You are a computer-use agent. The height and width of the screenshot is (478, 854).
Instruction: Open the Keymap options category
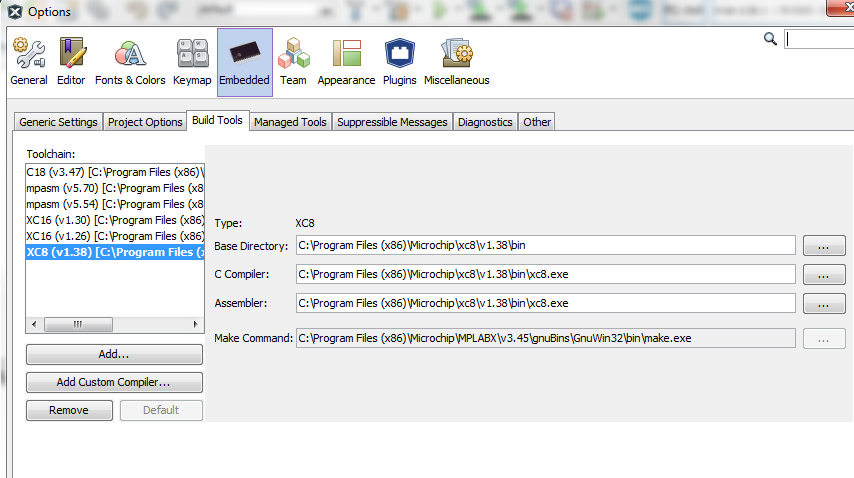[x=192, y=62]
